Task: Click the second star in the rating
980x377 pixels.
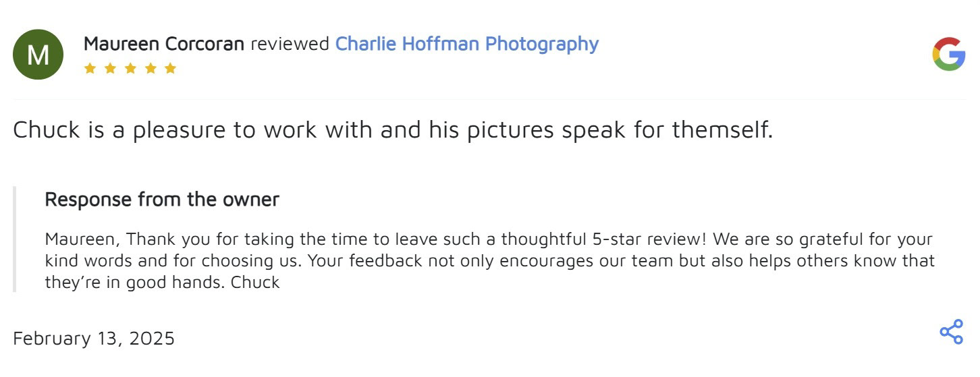Action: (110, 68)
